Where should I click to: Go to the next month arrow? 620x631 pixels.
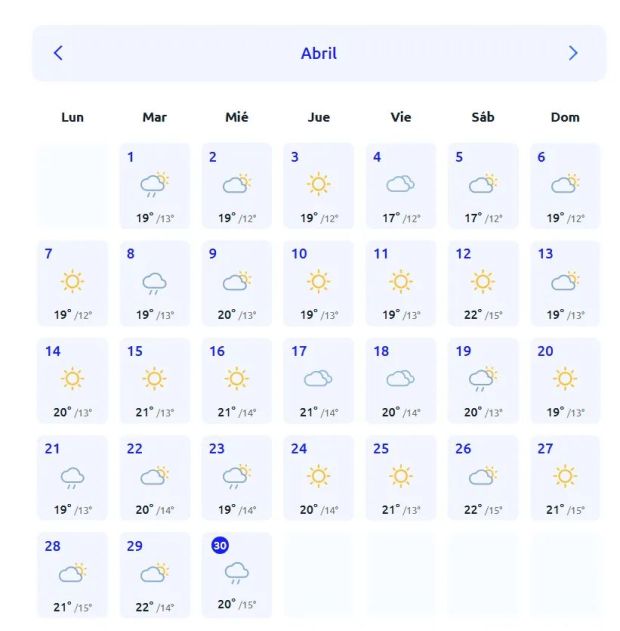click(573, 53)
